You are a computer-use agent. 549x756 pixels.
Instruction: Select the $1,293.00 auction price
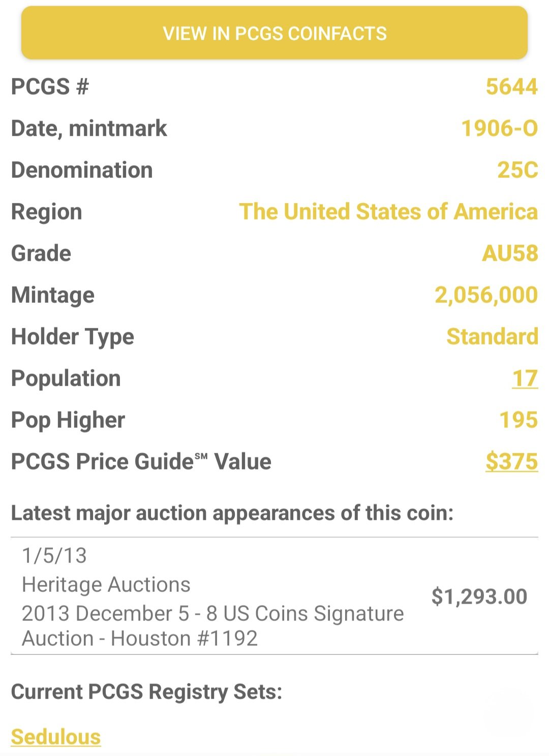(479, 596)
